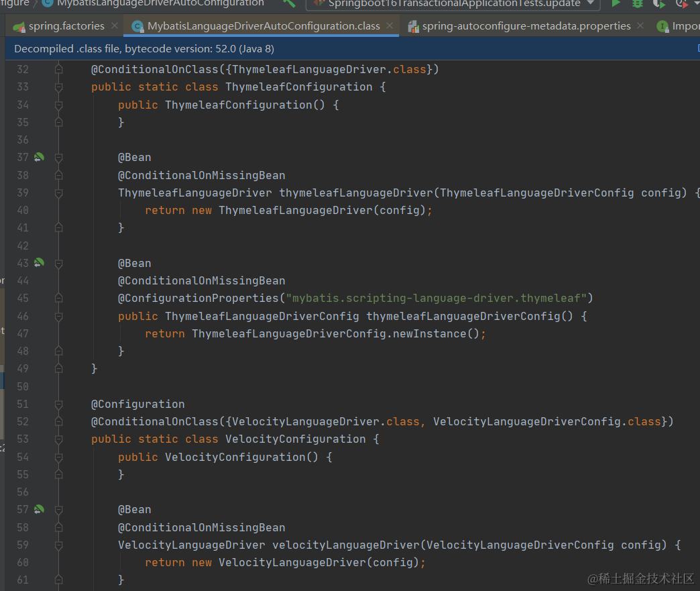
Task: Close the MybatisLanguageDriverAutoConfiguration.class tab
Action: (390, 26)
